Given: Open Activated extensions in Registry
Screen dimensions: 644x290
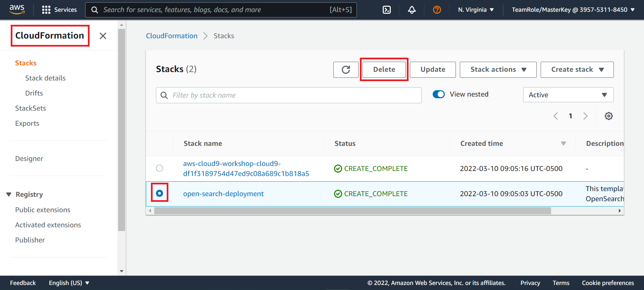Looking at the screenshot, I should [x=48, y=225].
